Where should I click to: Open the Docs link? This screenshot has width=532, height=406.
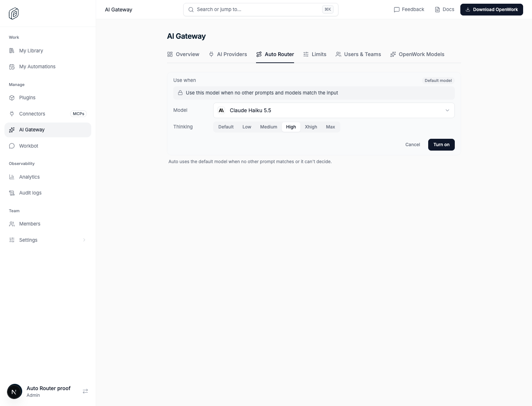click(x=444, y=10)
